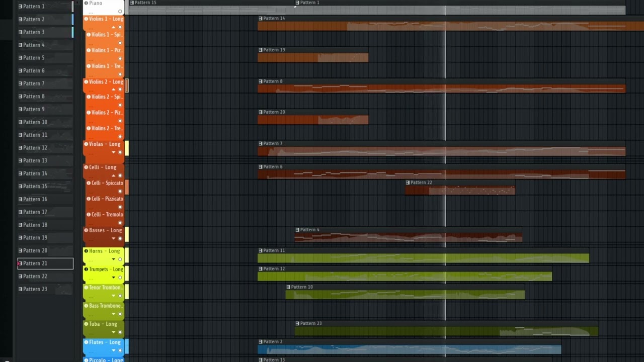This screenshot has height=362, width=644.
Task: Click the info icon on Violins 1 - Long
Action: (x=86, y=19)
